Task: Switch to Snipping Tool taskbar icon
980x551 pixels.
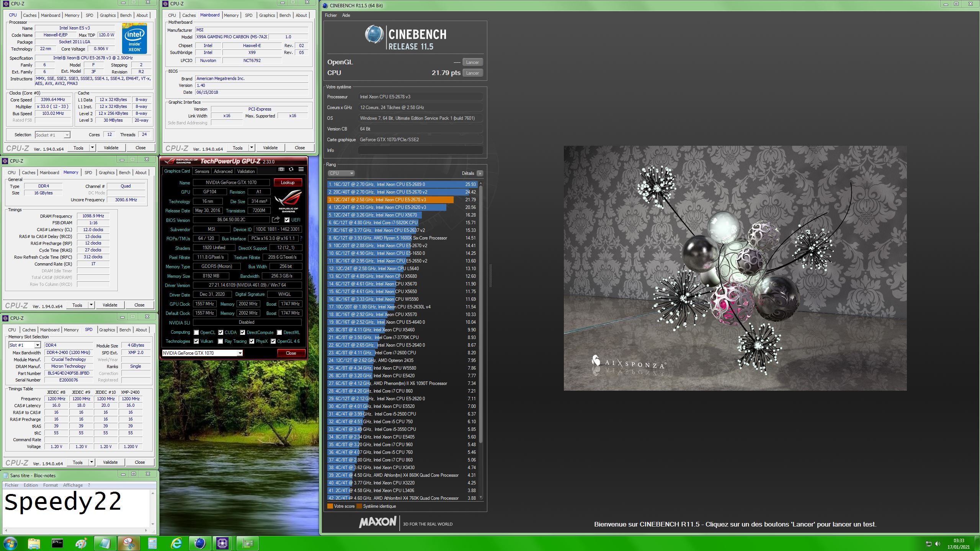Action: point(129,543)
